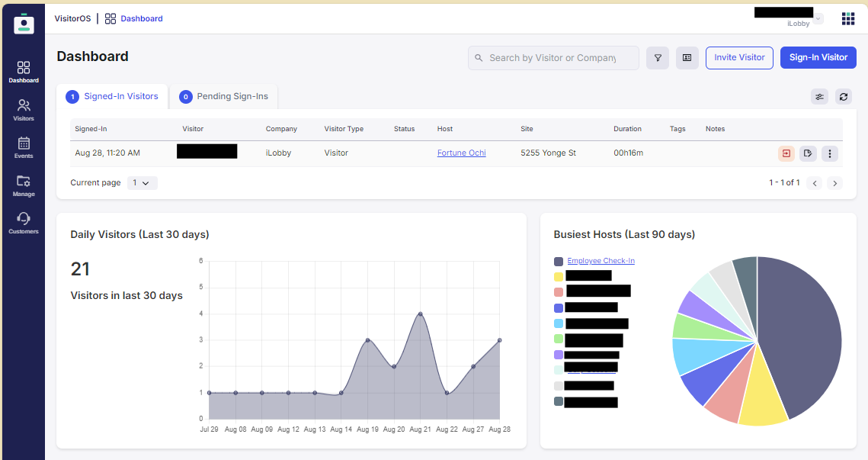Click the Invite Visitor button

click(x=739, y=58)
